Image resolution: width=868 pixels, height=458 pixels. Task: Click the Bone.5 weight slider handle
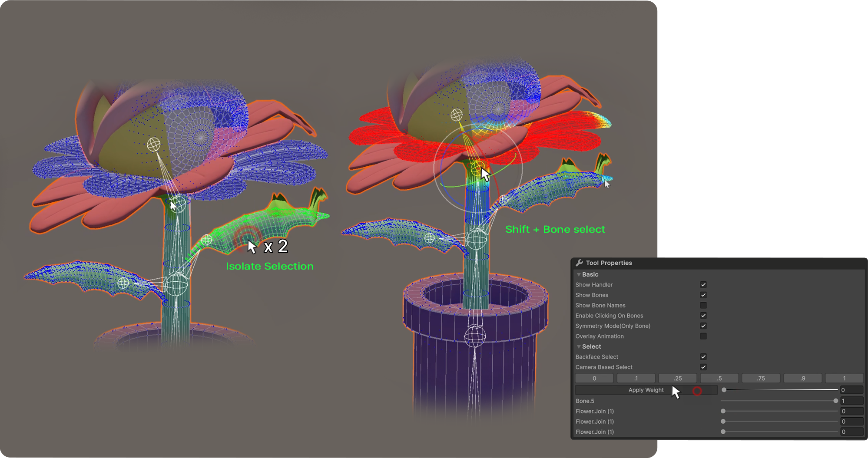tap(835, 401)
